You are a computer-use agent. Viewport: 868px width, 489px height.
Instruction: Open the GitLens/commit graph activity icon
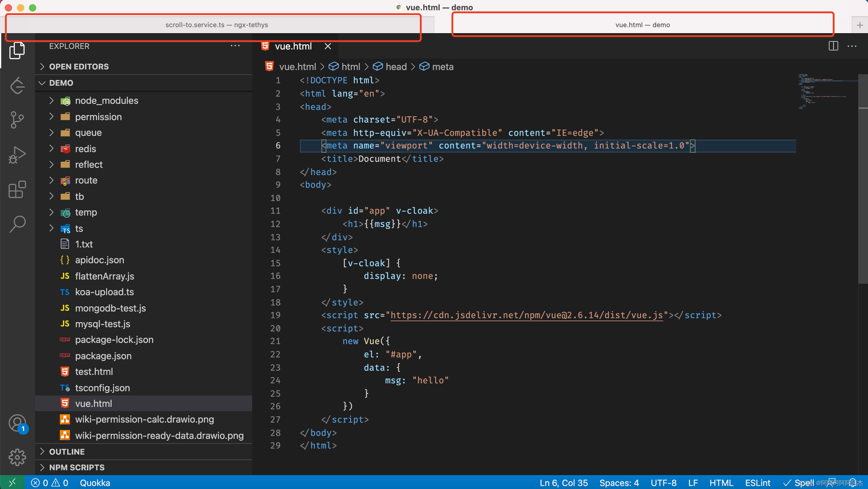coord(17,85)
